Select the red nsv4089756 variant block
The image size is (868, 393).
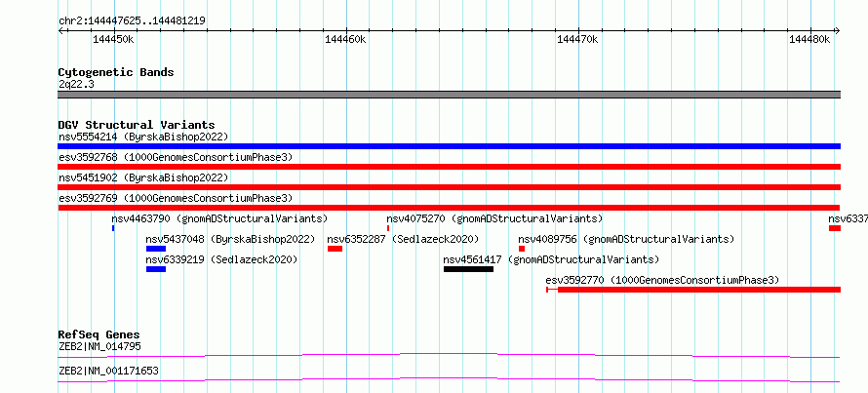(x=522, y=249)
